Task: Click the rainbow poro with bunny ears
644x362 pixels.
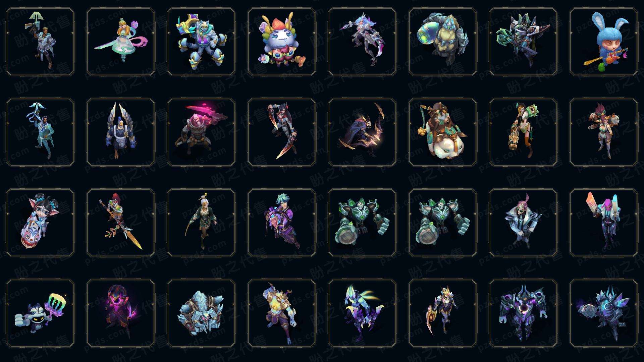Action: click(x=281, y=42)
